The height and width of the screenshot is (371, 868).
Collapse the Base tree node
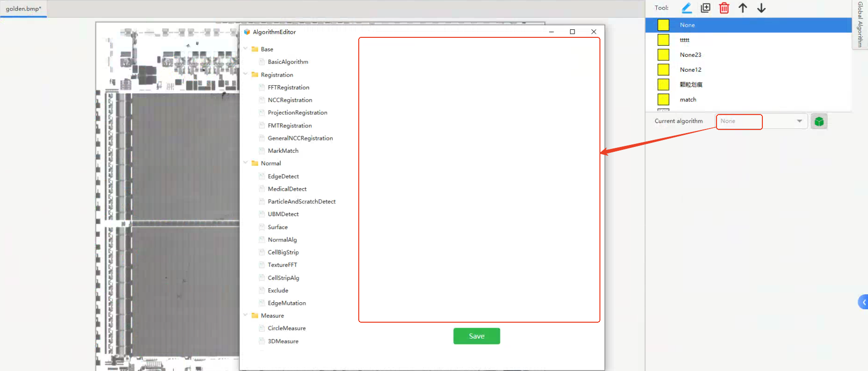coord(245,49)
